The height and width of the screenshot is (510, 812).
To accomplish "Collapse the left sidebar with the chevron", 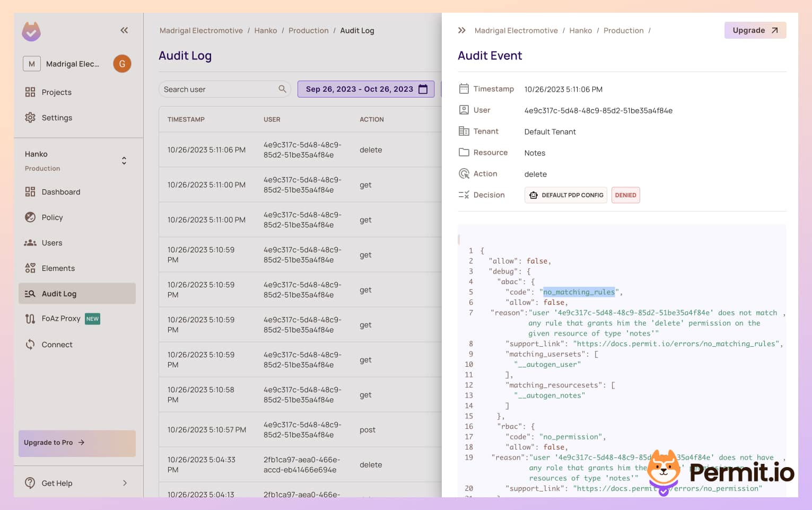I will tap(124, 30).
